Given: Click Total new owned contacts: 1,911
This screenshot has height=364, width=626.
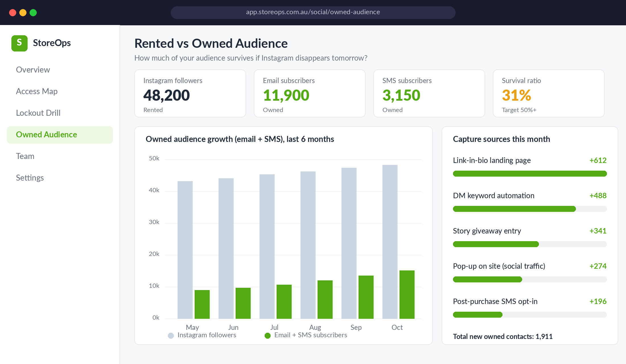Looking at the screenshot, I should click(x=503, y=337).
